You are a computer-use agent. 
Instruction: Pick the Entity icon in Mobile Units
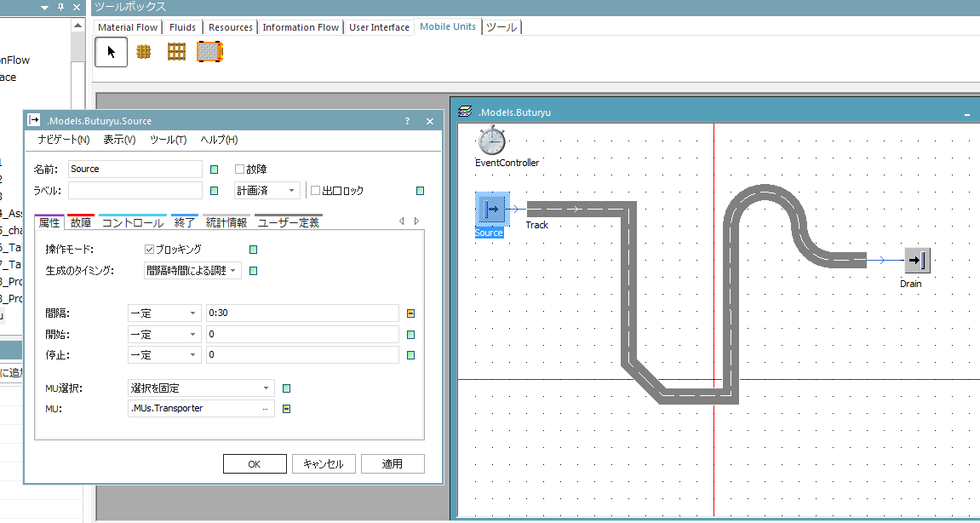tap(144, 52)
